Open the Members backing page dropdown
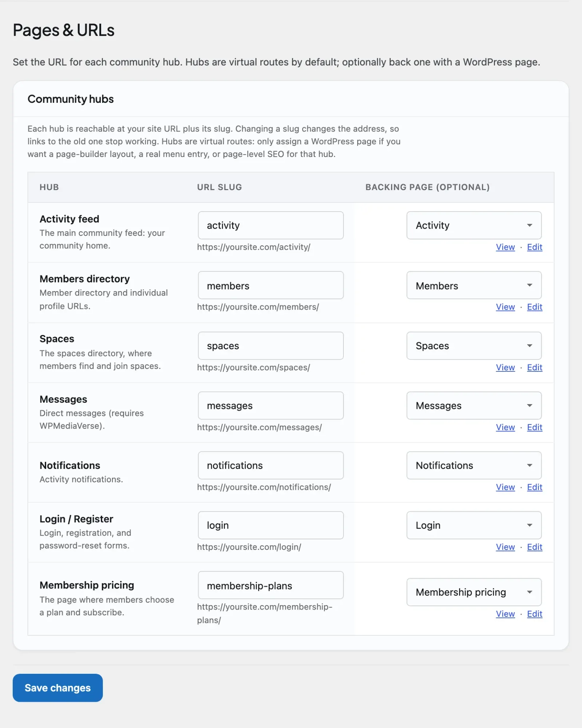The height and width of the screenshot is (728, 582). click(x=474, y=285)
